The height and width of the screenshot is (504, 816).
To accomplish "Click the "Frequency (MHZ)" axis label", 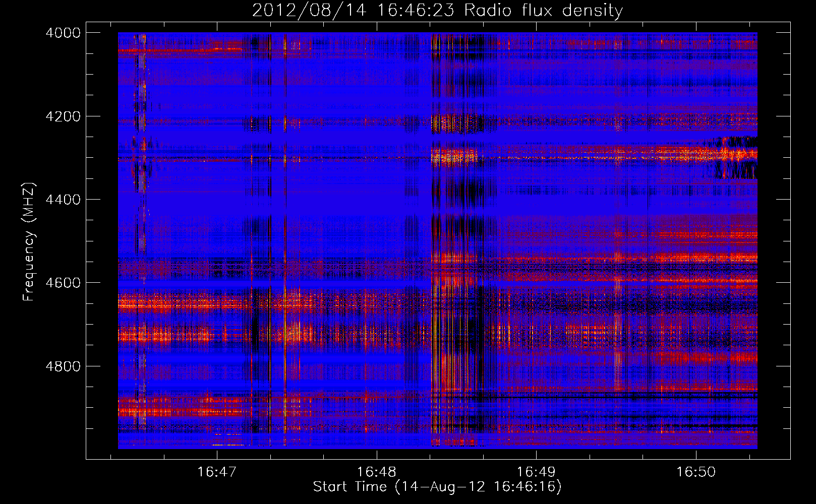I will (x=29, y=242).
